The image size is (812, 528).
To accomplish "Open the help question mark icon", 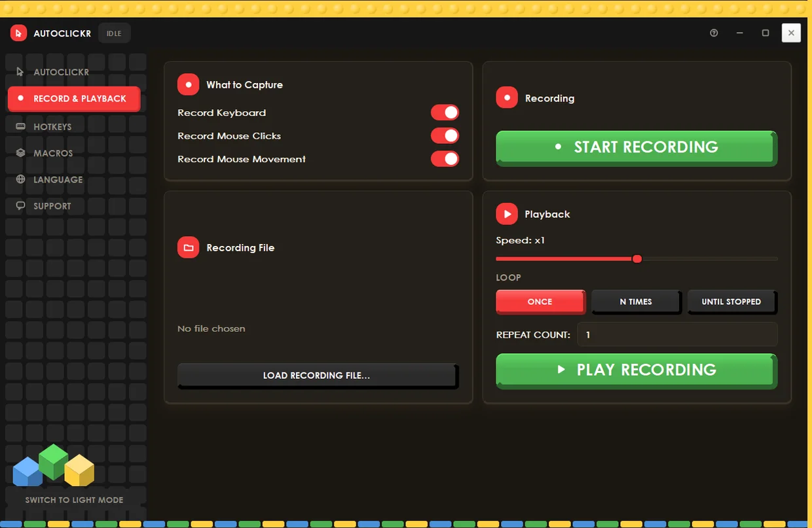I will tap(714, 33).
